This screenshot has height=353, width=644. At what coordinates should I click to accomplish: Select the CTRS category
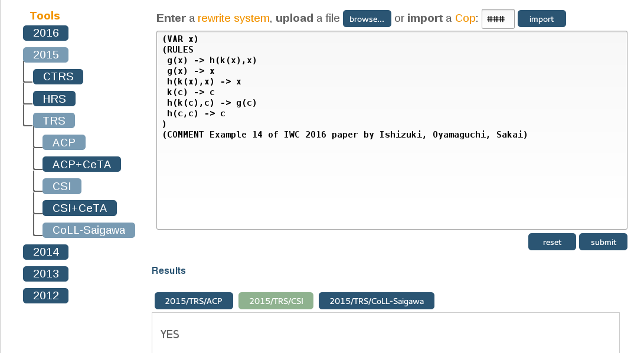(58, 77)
